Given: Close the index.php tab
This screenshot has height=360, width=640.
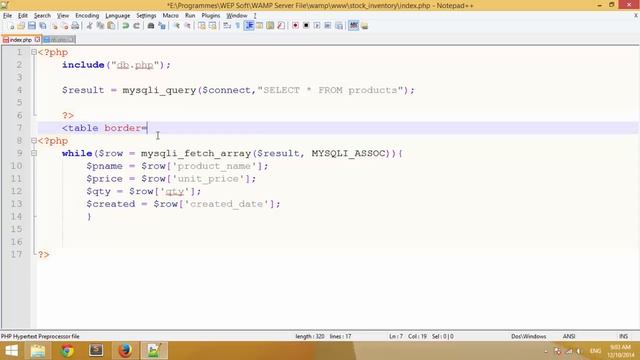Looking at the screenshot, I should click(37, 40).
